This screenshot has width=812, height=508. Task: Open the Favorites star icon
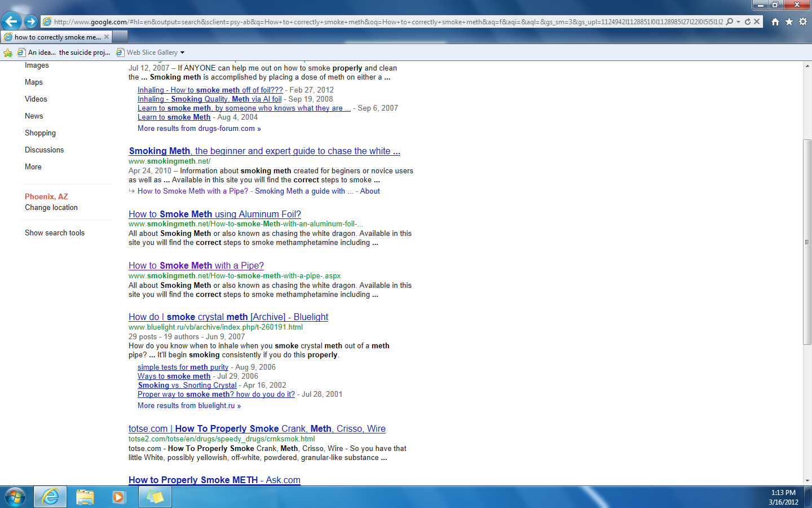[x=789, y=21]
